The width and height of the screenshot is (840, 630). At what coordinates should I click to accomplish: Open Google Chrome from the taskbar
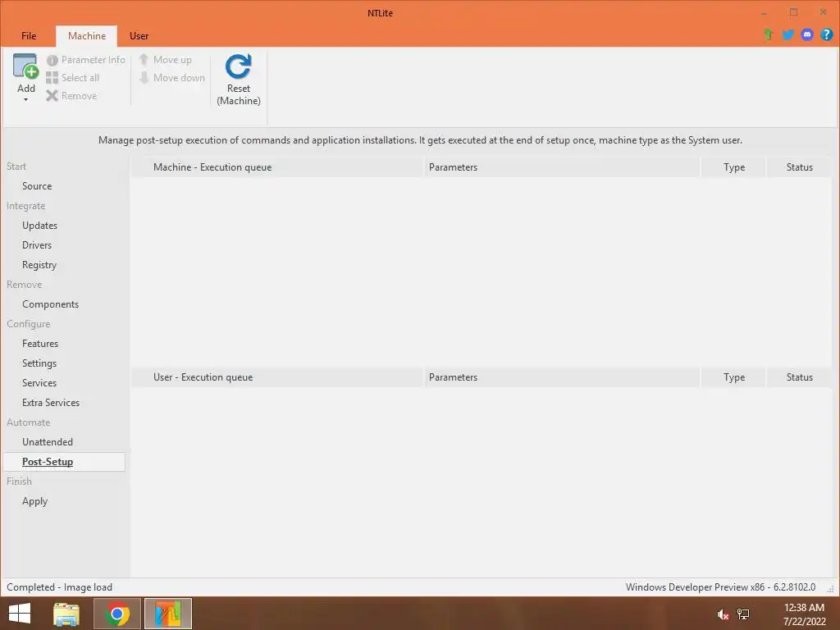[x=117, y=614]
